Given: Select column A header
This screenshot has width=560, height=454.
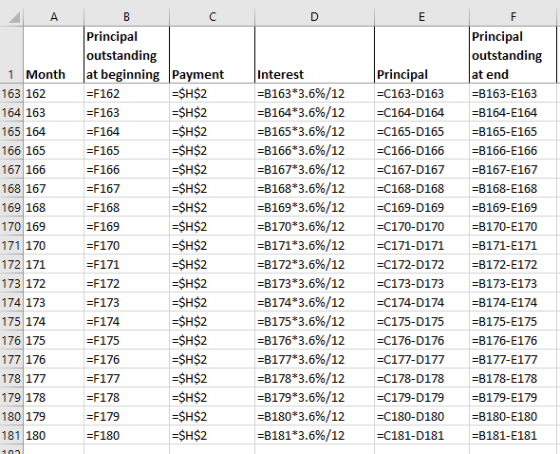Looking at the screenshot, I should coord(54,17).
